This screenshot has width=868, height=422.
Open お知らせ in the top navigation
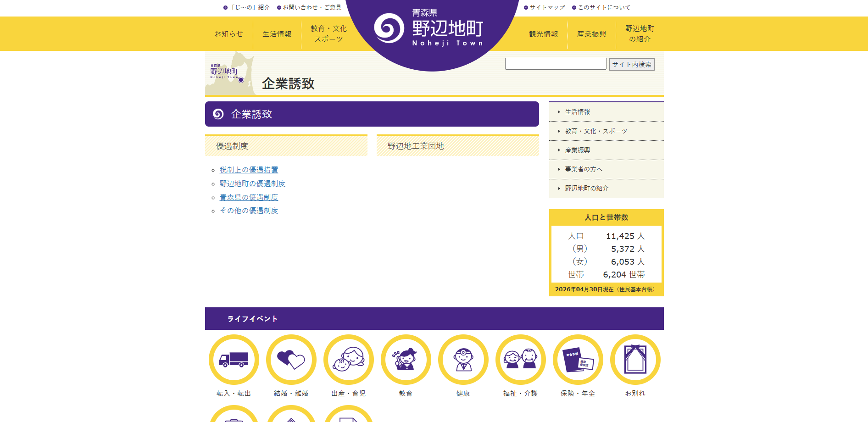click(228, 34)
